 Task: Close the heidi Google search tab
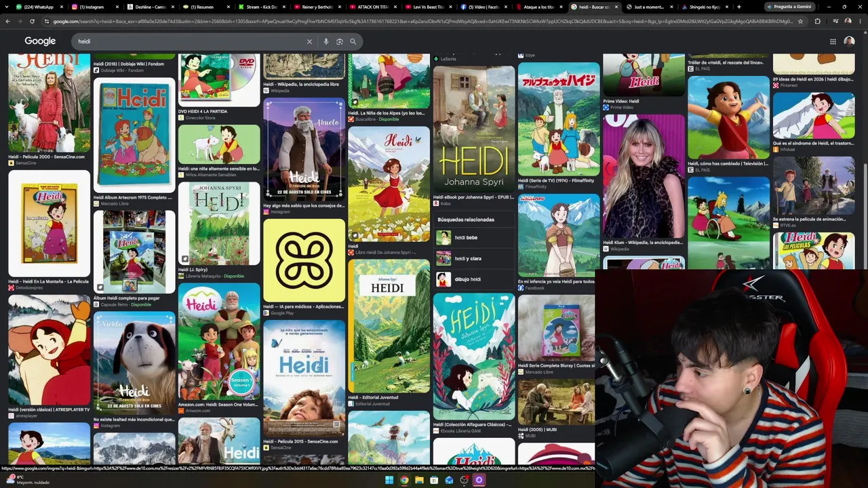[x=616, y=7]
